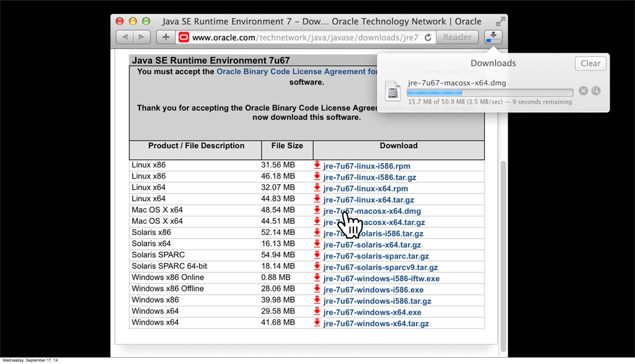Viewport: 635px width, 364px height.
Task: Download jre-7u67-macosx-x64.dmg link
Action: click(372, 211)
